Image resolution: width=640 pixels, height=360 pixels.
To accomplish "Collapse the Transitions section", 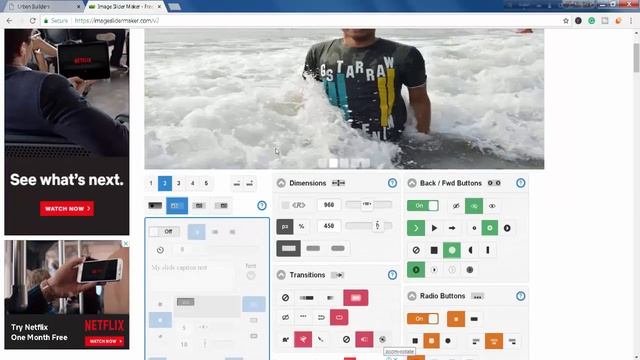I will pyautogui.click(x=281, y=275).
